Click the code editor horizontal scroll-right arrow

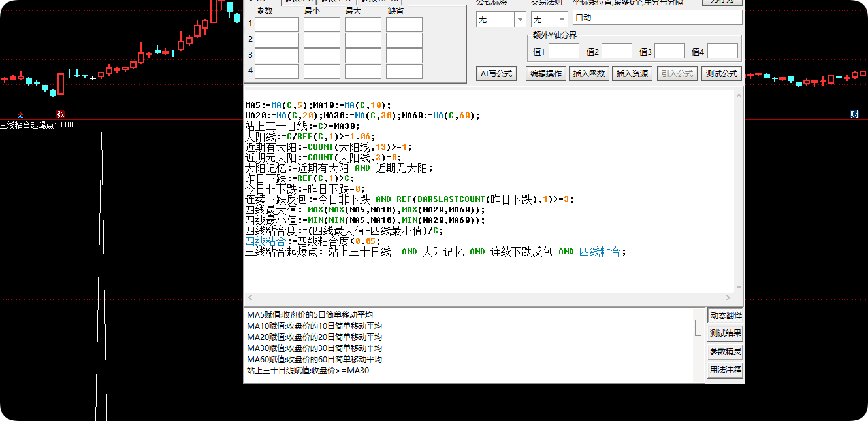(x=730, y=297)
